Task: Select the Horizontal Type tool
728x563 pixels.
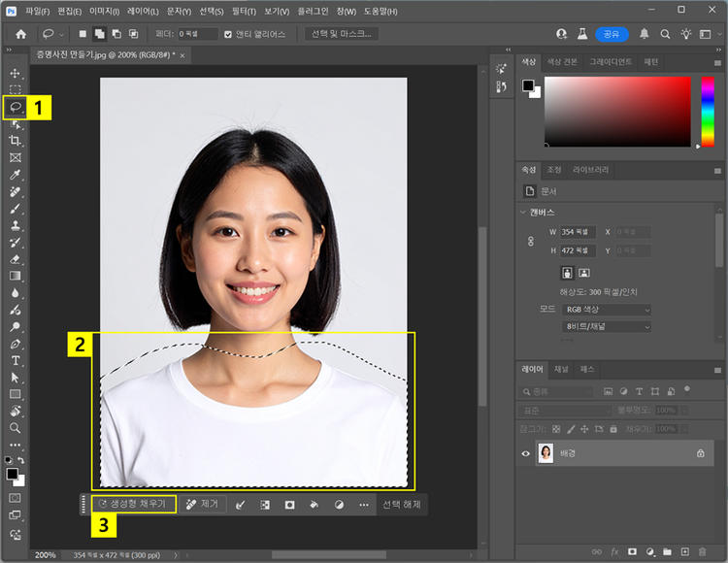Action: click(x=16, y=360)
